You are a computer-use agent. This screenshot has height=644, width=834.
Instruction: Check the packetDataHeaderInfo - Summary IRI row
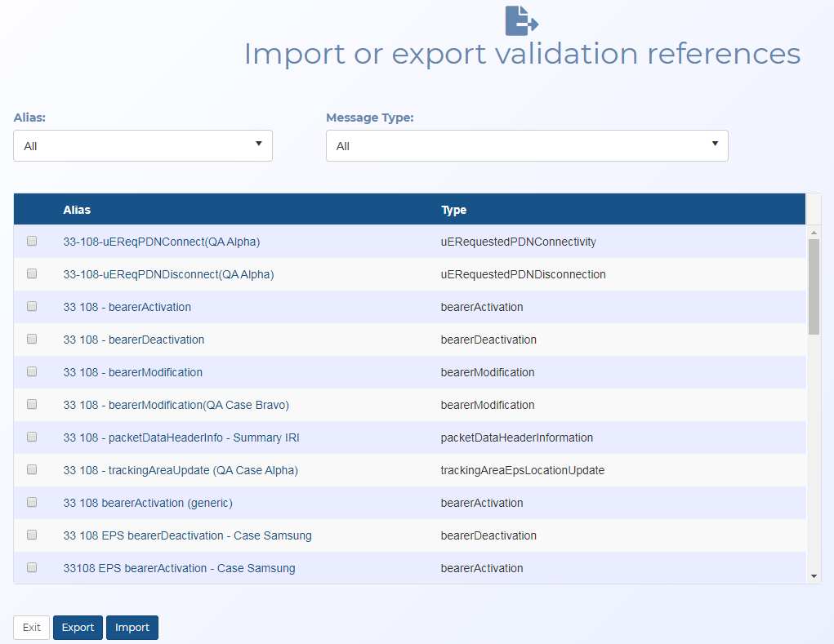(32, 437)
